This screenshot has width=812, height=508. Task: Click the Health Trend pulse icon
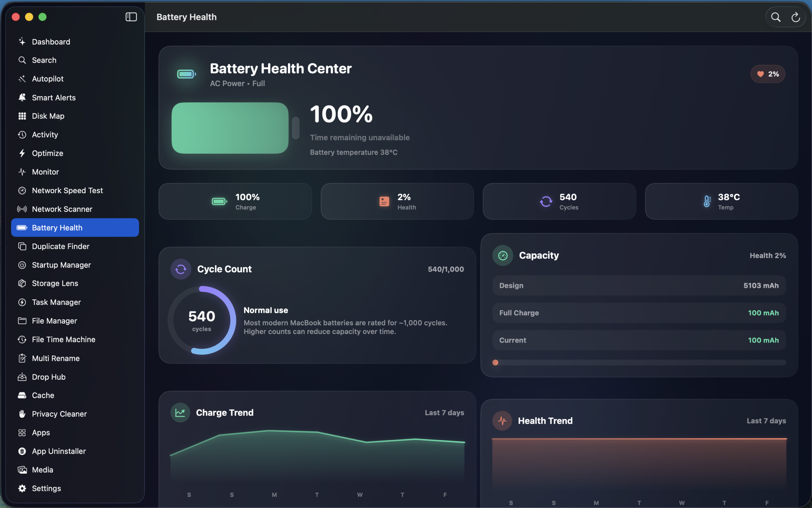coord(502,421)
